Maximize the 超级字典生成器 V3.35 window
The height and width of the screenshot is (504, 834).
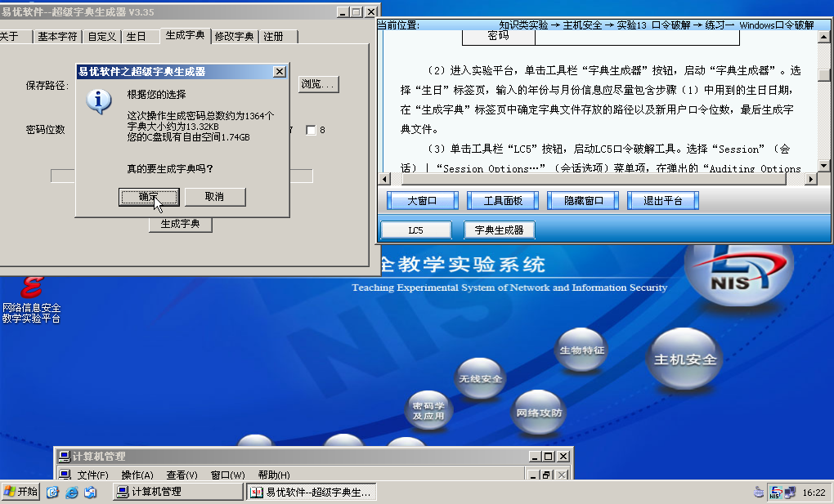click(356, 11)
